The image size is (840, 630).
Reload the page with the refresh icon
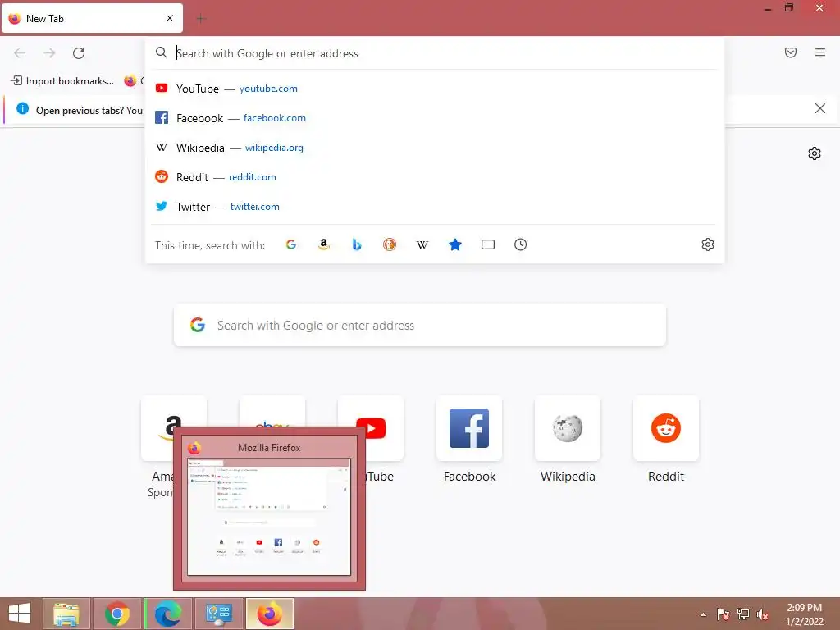tap(79, 53)
